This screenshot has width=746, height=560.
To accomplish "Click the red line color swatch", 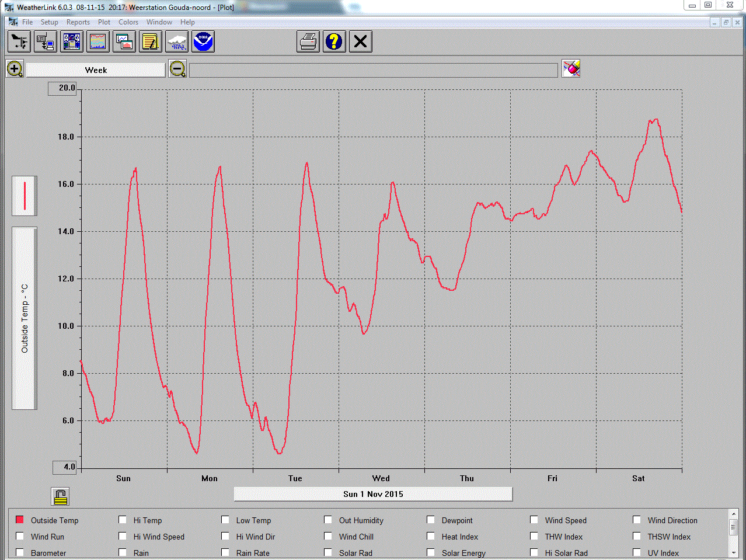I will [x=25, y=196].
